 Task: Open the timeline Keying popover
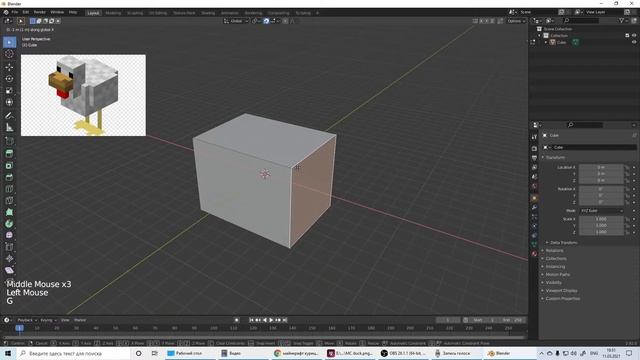coord(48,320)
